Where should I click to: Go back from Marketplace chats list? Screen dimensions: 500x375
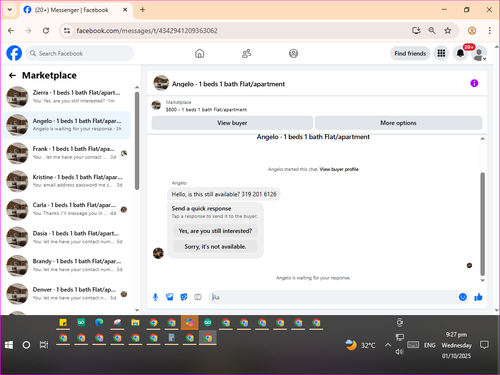pyautogui.click(x=12, y=76)
